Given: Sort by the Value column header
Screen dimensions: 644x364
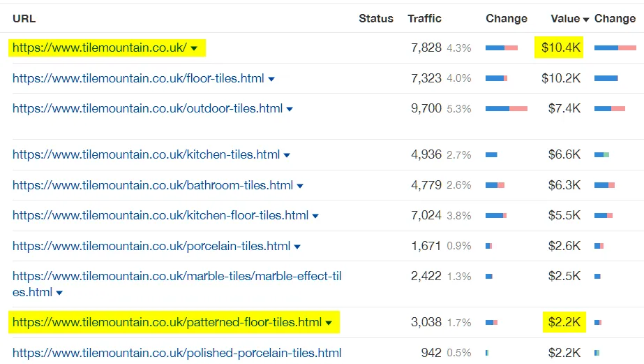Looking at the screenshot, I should tap(565, 18).
